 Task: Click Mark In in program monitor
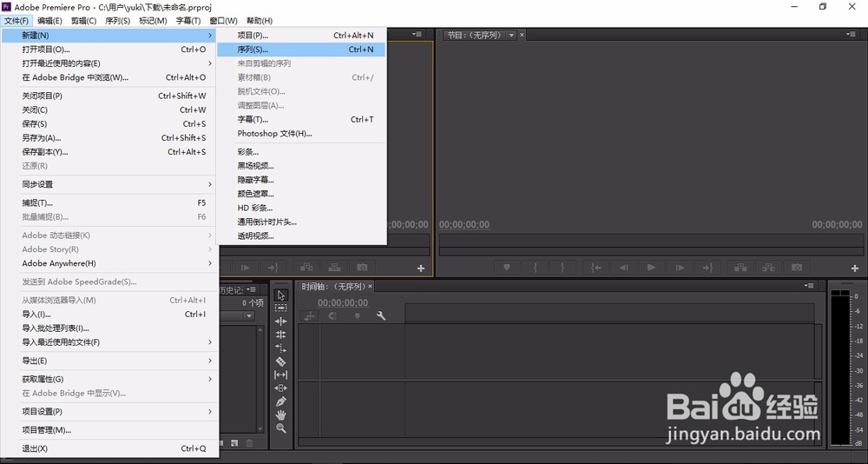(536, 268)
